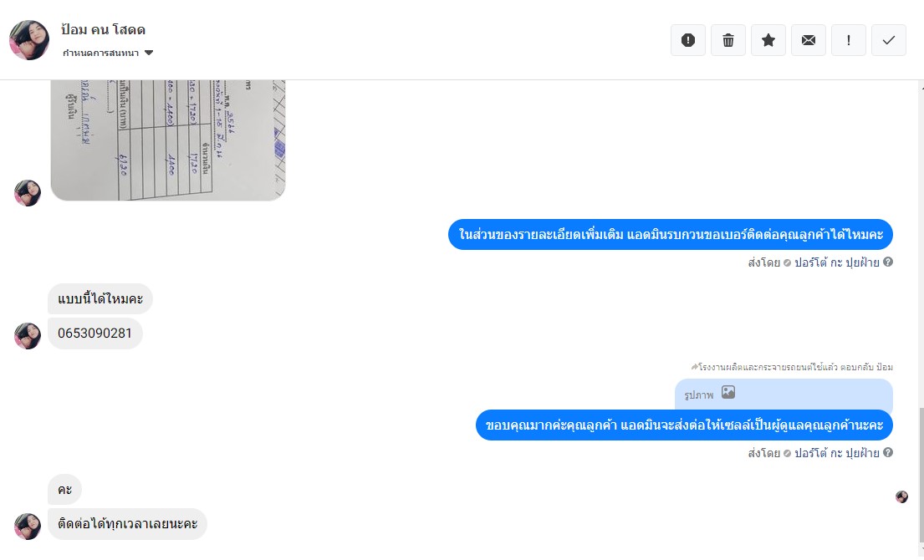This screenshot has width=924, height=560.
Task: Click customer avatar beside ติดต่อได้ทุกเวลาเลยนะคะ
Action: (28, 526)
